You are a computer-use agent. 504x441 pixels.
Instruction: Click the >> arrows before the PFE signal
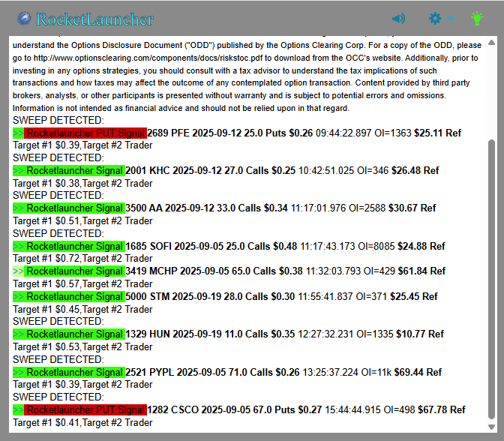(x=18, y=133)
